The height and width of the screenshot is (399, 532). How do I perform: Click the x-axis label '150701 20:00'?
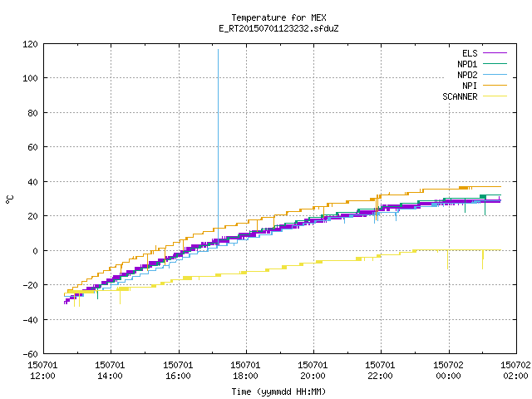click(x=313, y=371)
